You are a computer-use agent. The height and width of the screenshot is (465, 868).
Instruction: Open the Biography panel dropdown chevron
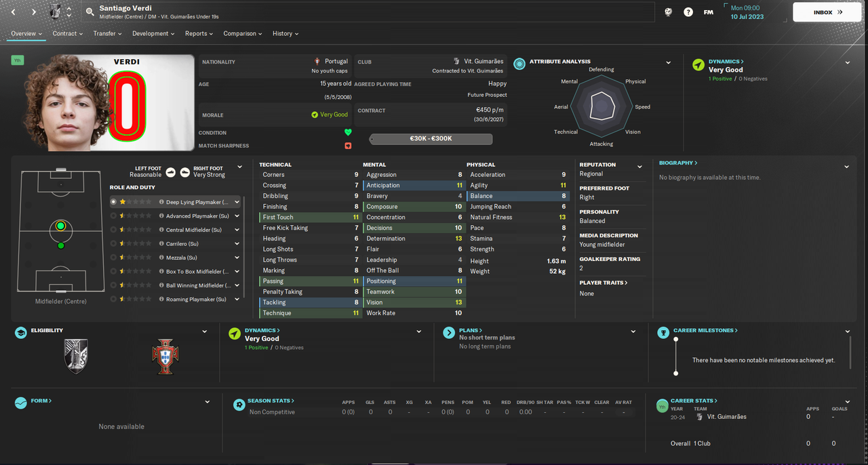click(846, 167)
